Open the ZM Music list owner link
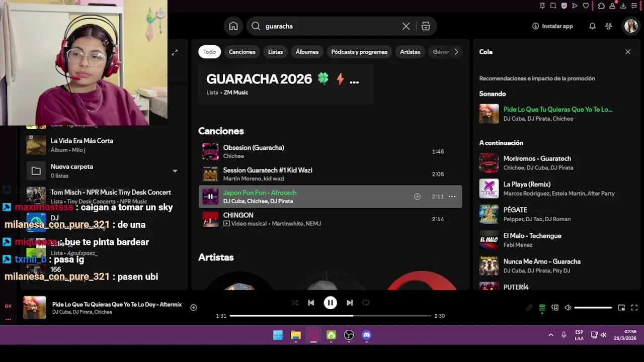 [x=236, y=93]
